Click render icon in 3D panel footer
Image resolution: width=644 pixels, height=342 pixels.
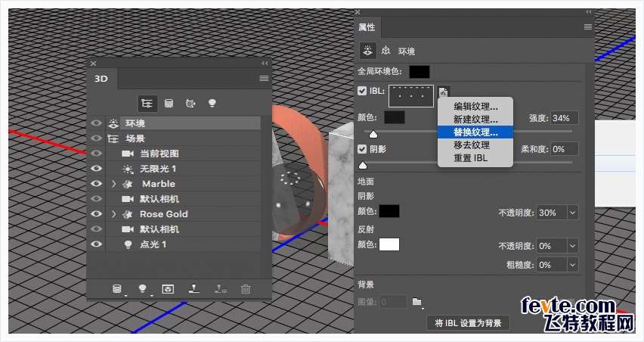click(x=168, y=289)
